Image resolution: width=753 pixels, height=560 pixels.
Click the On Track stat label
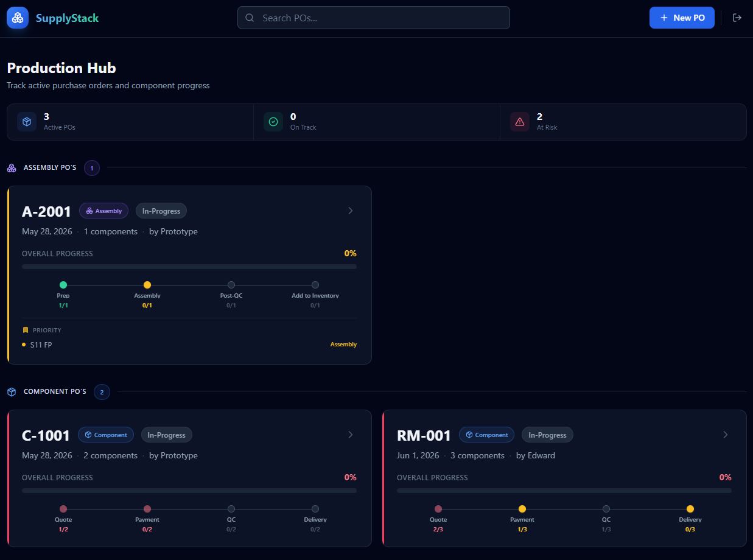[303, 127]
